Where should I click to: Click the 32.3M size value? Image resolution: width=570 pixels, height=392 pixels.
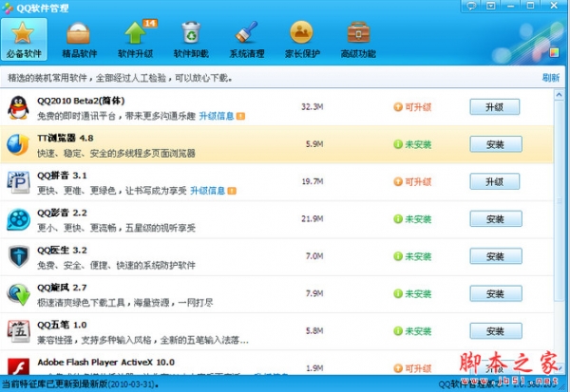[312, 107]
